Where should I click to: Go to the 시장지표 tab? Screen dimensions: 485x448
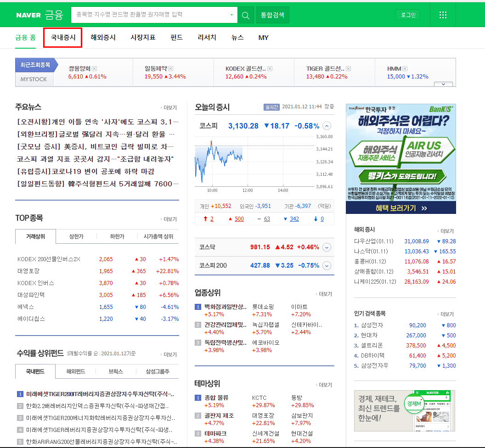pyautogui.click(x=143, y=38)
